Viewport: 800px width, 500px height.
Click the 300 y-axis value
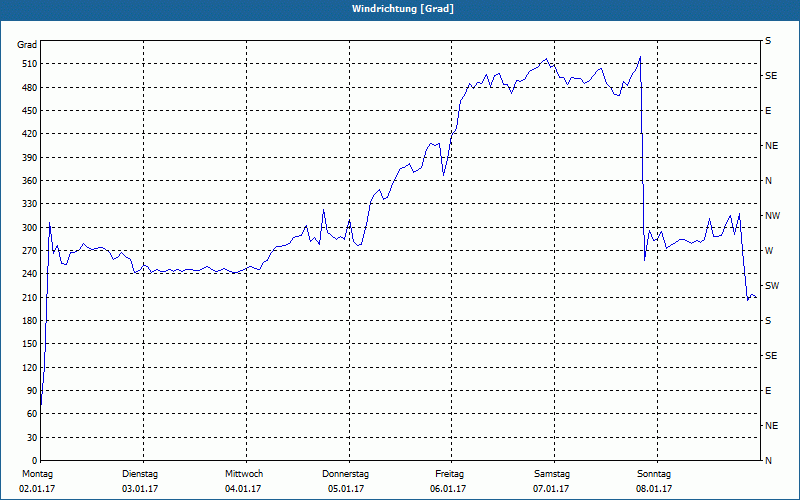(x=30, y=228)
